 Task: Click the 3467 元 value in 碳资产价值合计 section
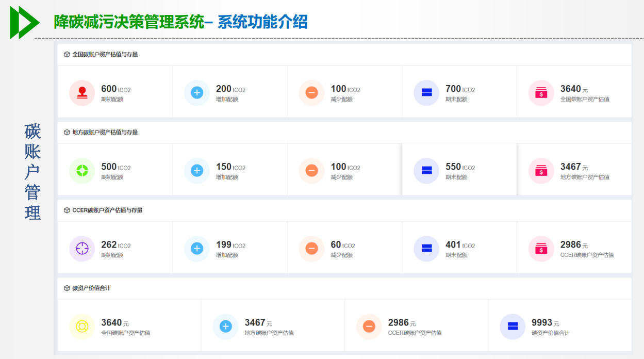tap(258, 323)
